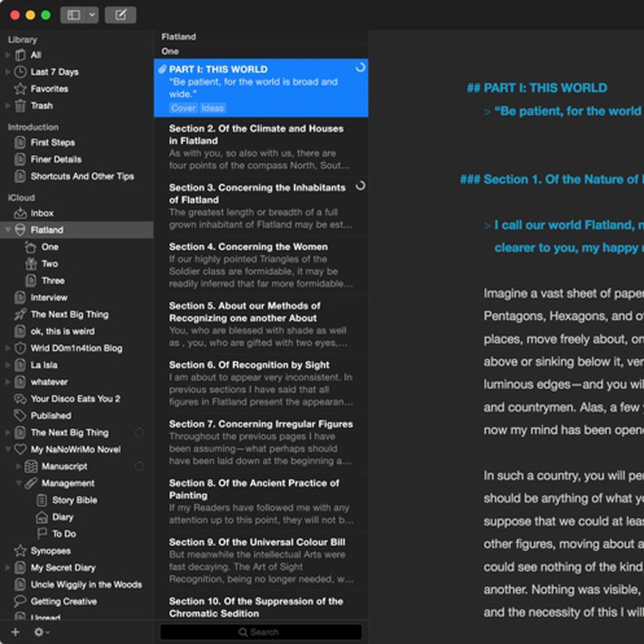Select the Flatland group icon
644x644 pixels.
pos(20,230)
